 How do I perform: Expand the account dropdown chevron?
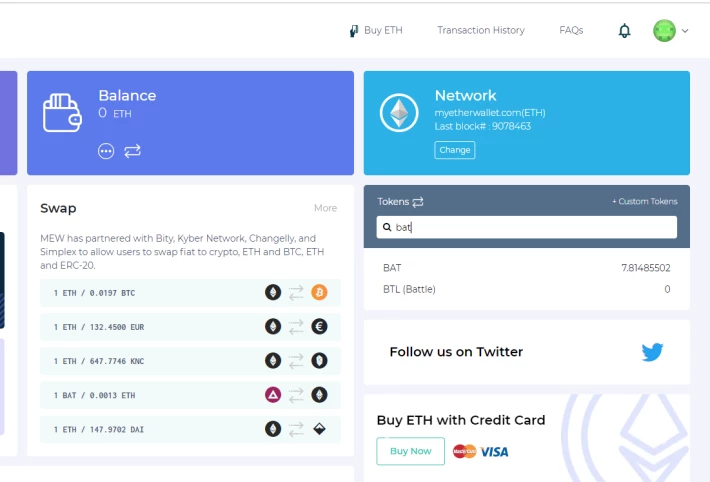pyautogui.click(x=685, y=31)
